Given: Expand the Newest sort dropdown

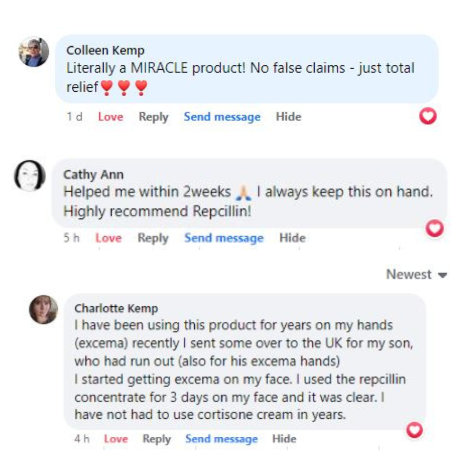Looking at the screenshot, I should 416,275.
